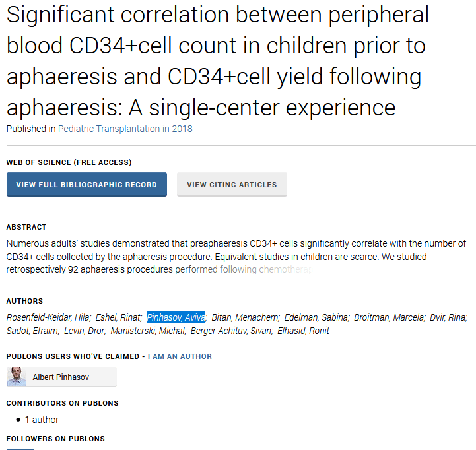Click the '1 author' contributors item
Viewport: 476px width, 450px height.
42,420
